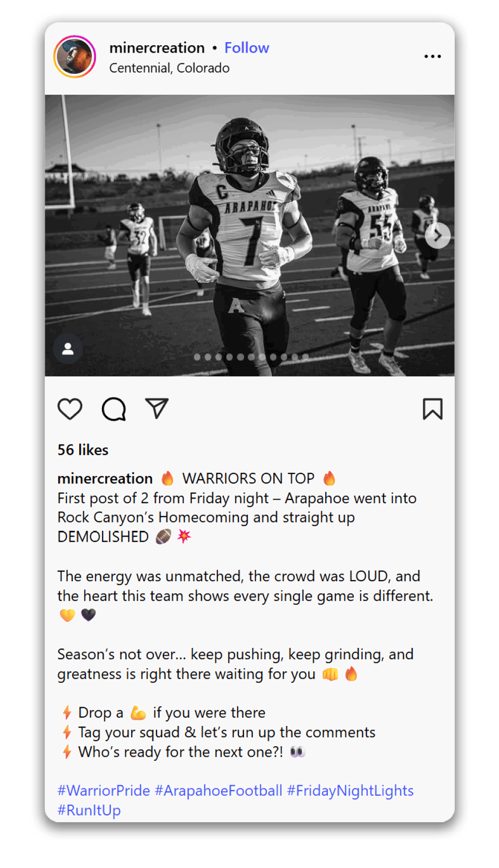Select the last carousel indicator dot
499x868 pixels.
[305, 357]
